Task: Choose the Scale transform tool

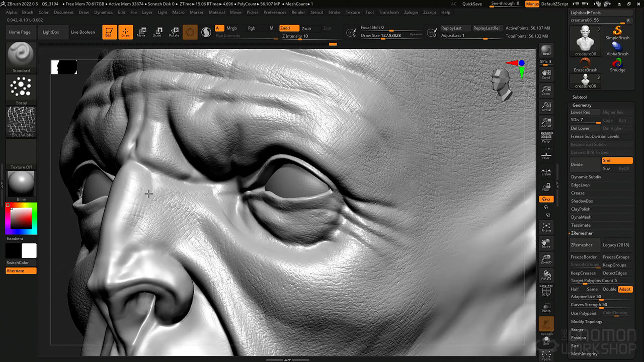Action: (157, 32)
